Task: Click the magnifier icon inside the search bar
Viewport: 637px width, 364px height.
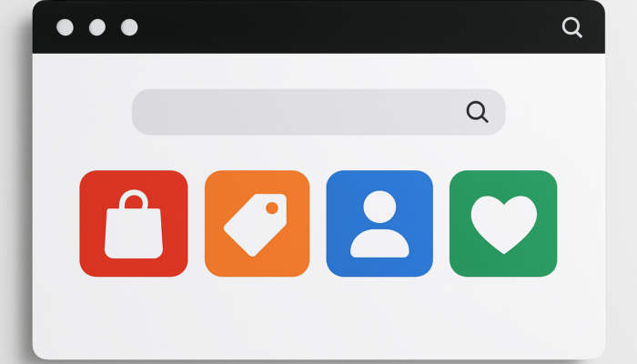Action: [x=477, y=112]
